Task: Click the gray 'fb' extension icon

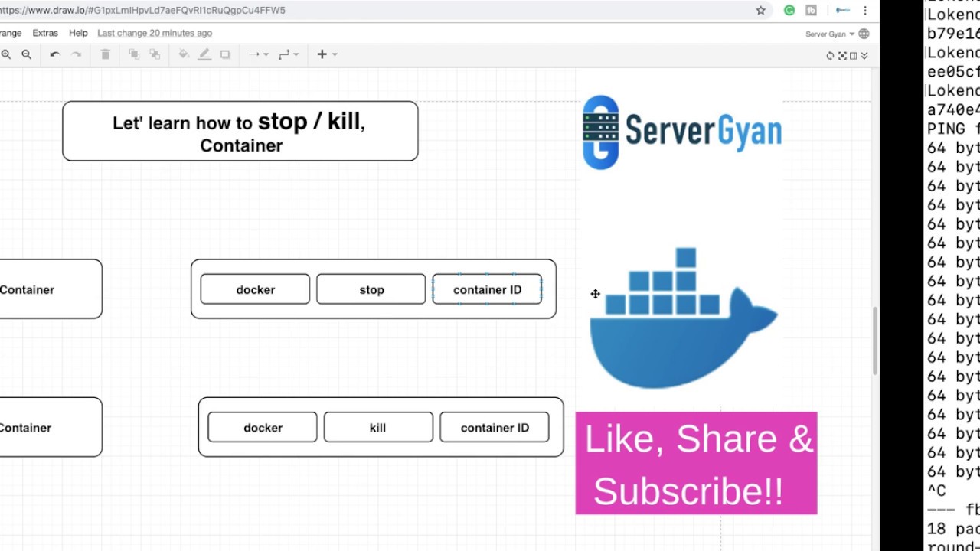Action: pyautogui.click(x=811, y=11)
